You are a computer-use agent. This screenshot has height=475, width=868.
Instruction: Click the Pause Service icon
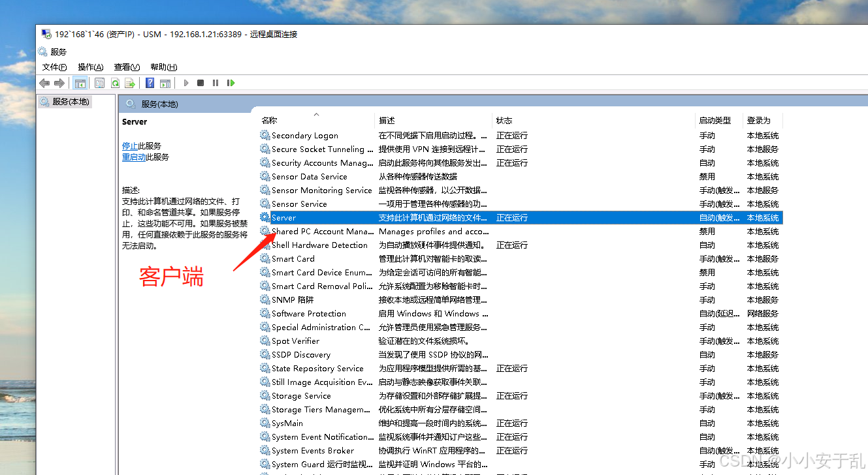pyautogui.click(x=216, y=83)
